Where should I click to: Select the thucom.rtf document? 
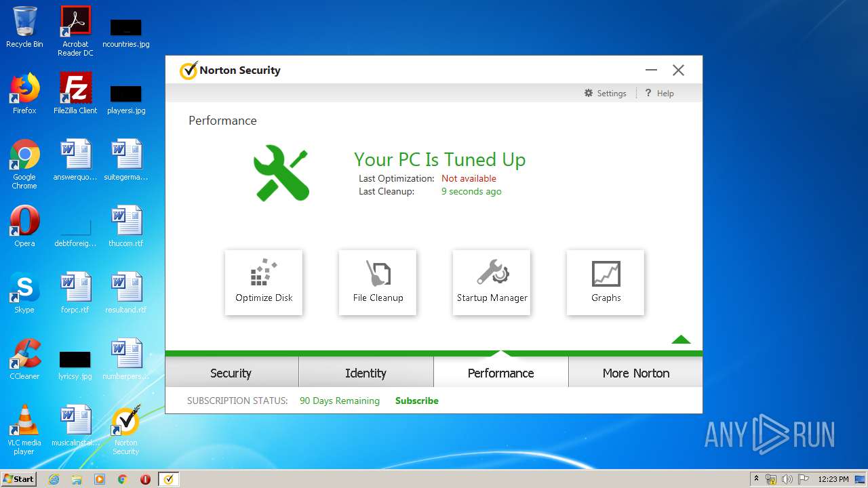pos(126,226)
